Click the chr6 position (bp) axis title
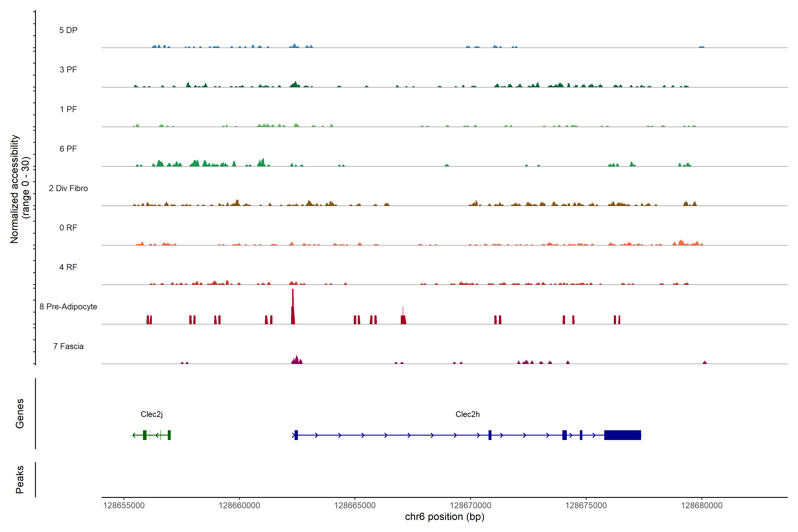The width and height of the screenshot is (798, 532). (x=444, y=517)
